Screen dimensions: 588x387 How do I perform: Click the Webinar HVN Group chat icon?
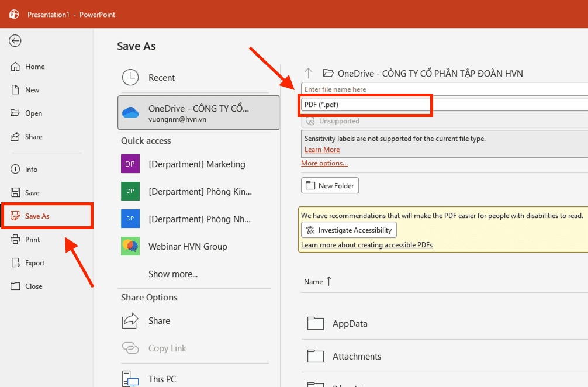pos(130,246)
